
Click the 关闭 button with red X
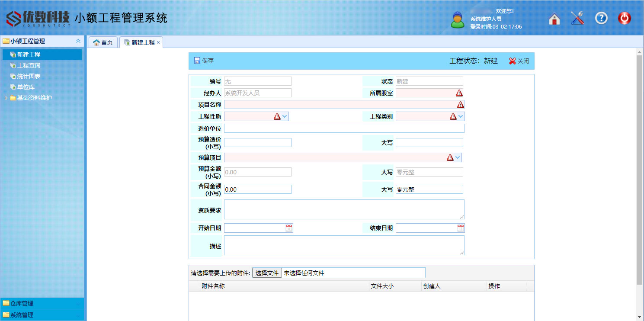[x=519, y=61]
